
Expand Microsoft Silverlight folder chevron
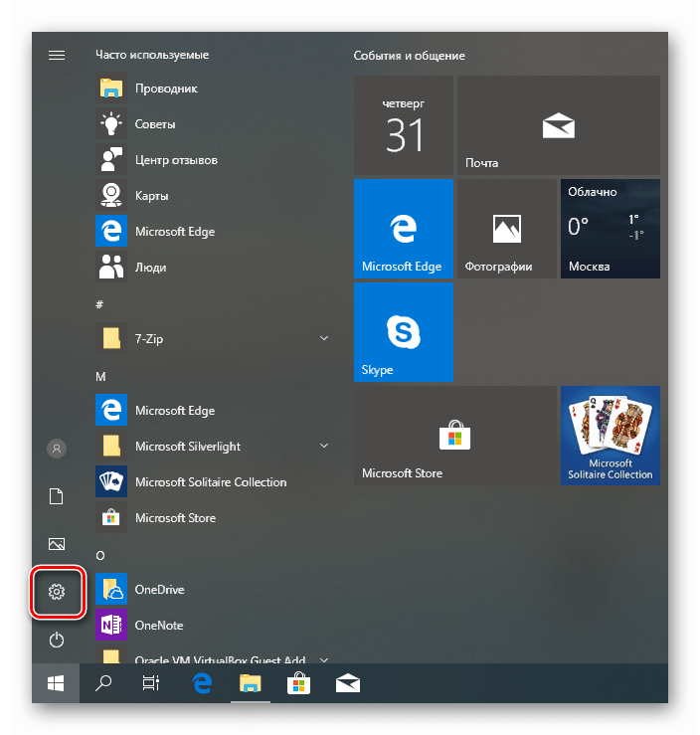(324, 446)
